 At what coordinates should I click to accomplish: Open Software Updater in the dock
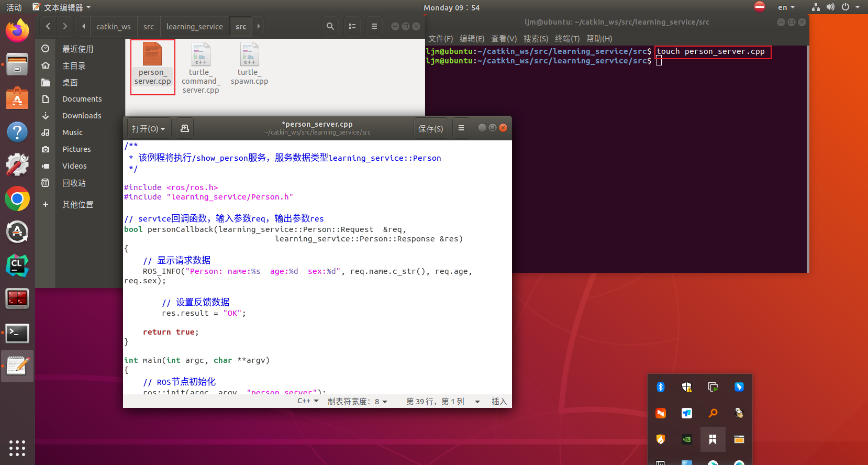coord(17,232)
